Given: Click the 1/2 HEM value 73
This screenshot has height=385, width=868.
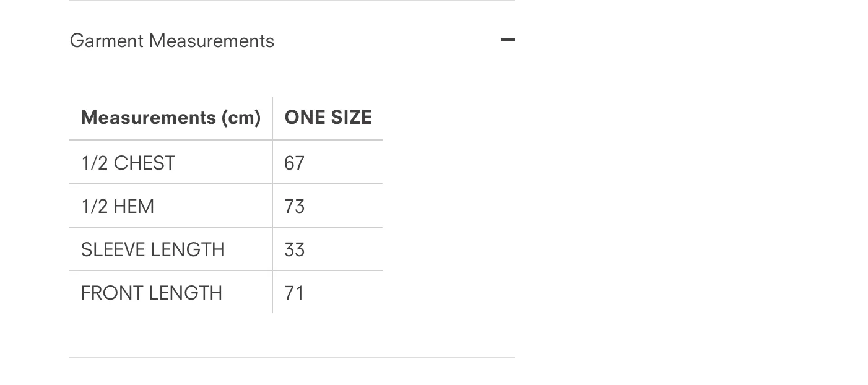Looking at the screenshot, I should 294,206.
